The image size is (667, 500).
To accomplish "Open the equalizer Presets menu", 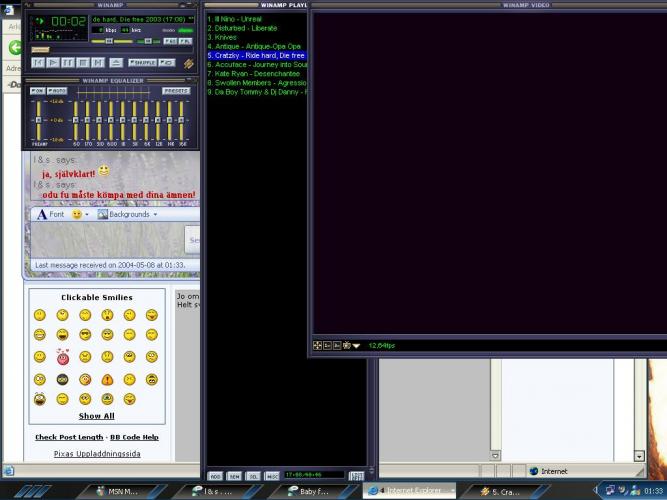I will pyautogui.click(x=176, y=91).
